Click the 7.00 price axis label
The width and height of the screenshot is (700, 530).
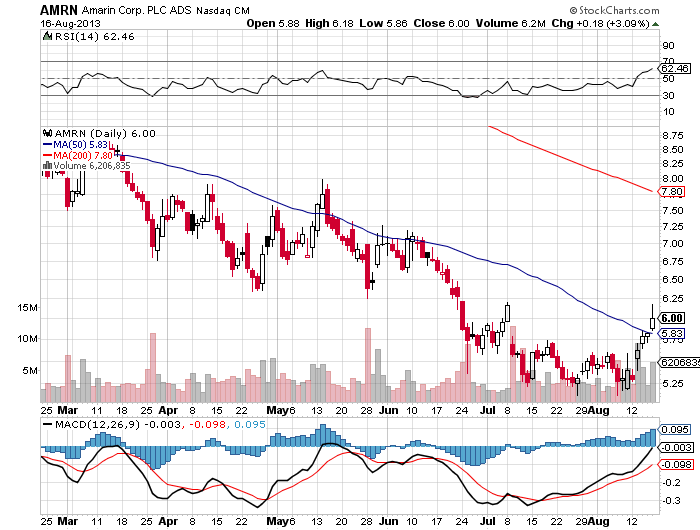pyautogui.click(x=673, y=244)
